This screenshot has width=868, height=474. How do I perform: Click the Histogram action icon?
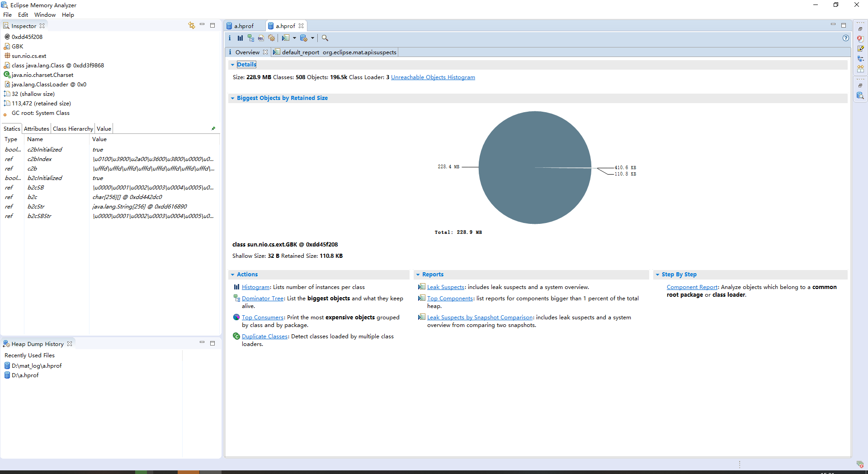(236, 287)
